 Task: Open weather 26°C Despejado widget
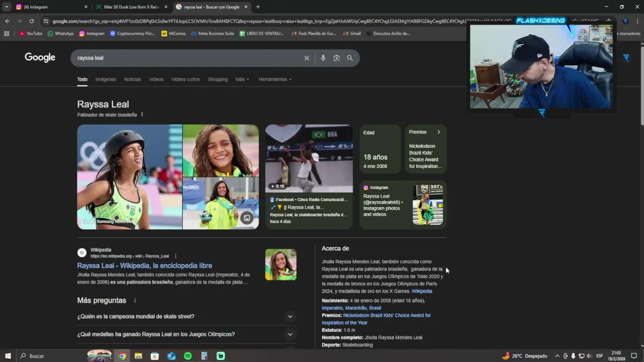[524, 356]
